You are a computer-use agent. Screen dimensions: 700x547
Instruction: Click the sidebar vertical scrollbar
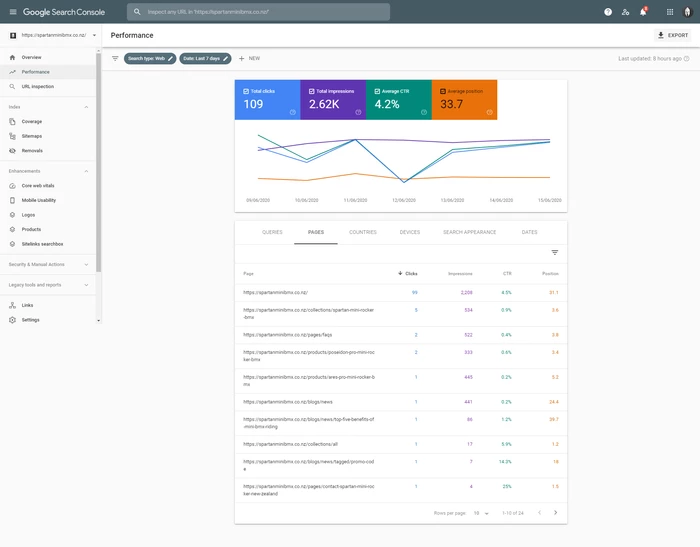click(99, 162)
